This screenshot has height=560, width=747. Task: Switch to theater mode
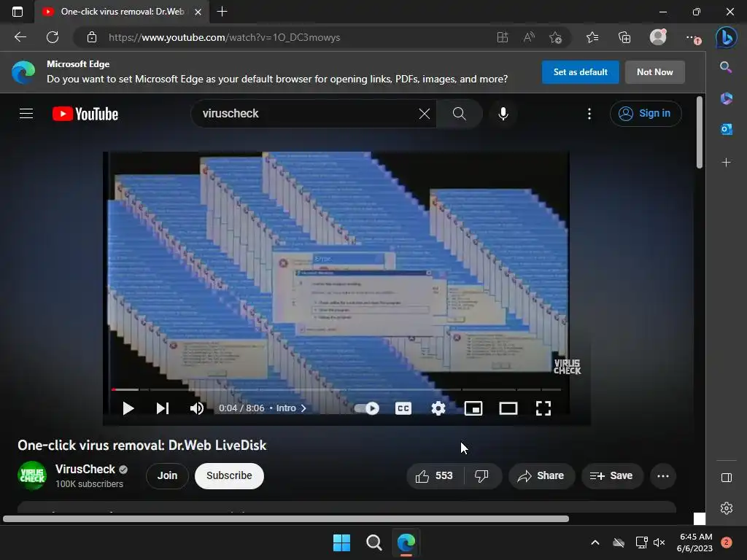[x=508, y=408]
